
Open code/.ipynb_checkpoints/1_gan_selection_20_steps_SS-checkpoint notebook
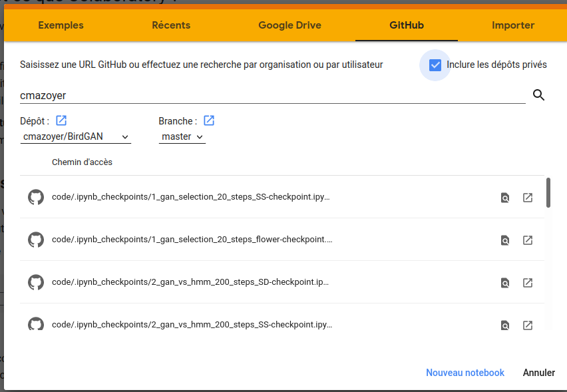(x=190, y=197)
